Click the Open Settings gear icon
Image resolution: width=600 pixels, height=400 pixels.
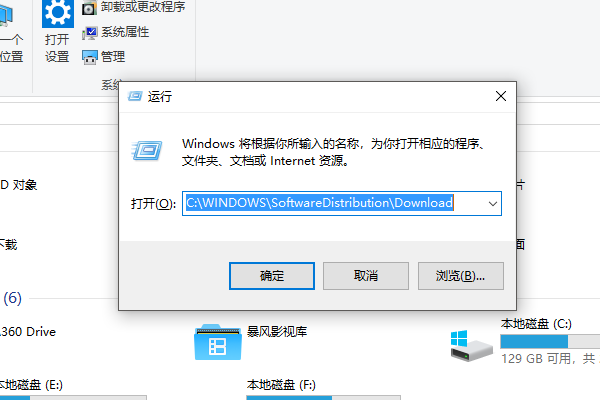(58, 13)
